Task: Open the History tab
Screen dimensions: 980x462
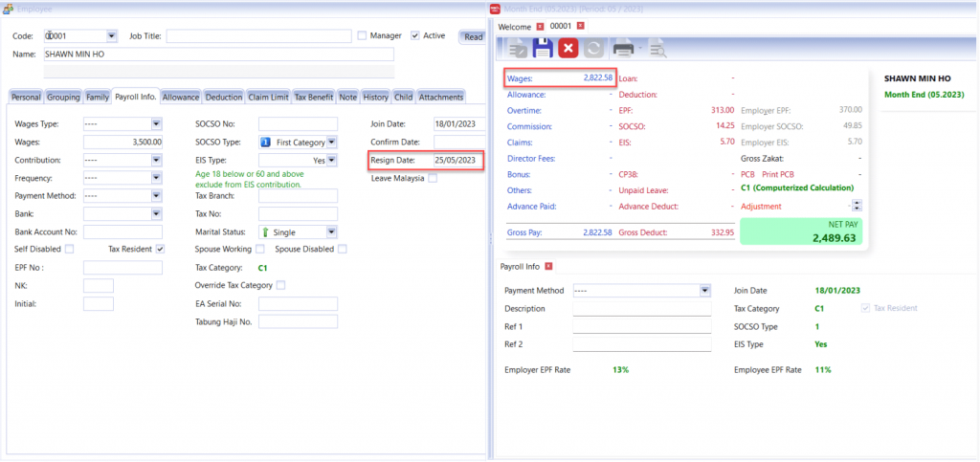Action: point(375,97)
